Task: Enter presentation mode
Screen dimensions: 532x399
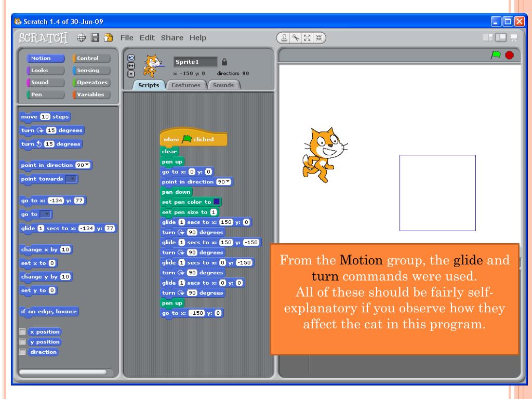Action: tap(514, 37)
